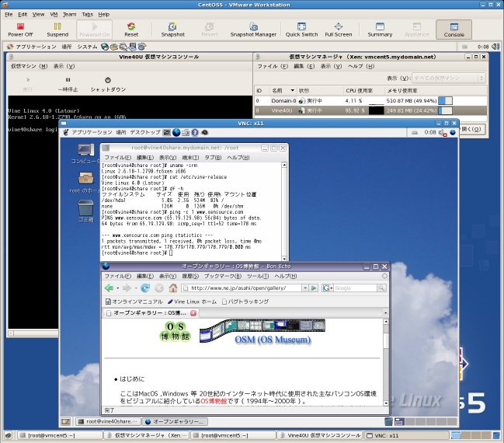Click the Google search field
The image size is (504, 443).
tap(355, 288)
